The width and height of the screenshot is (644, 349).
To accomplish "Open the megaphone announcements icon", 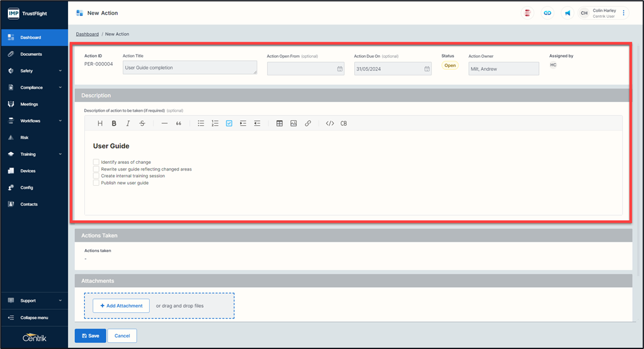I will [567, 13].
